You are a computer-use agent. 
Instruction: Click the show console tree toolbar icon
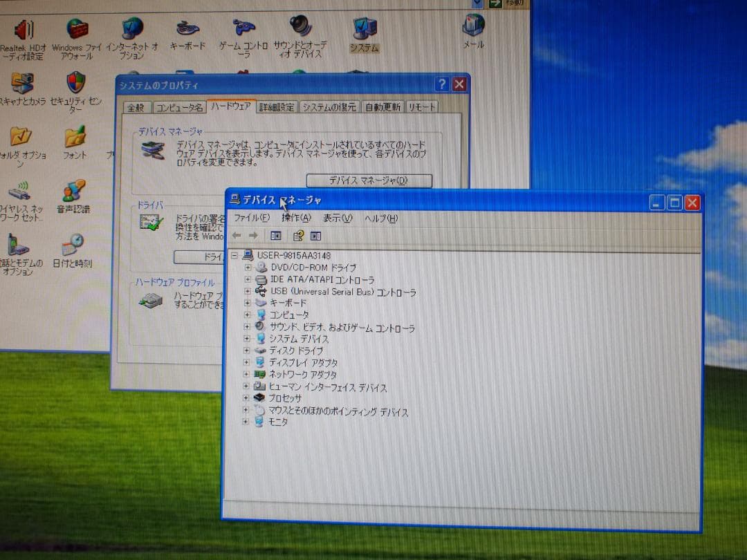pos(275,235)
